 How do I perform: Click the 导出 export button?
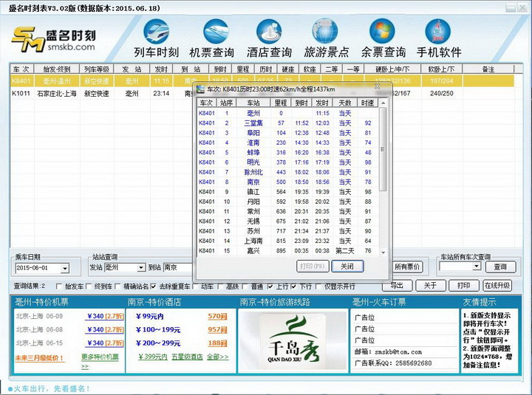pos(397,286)
